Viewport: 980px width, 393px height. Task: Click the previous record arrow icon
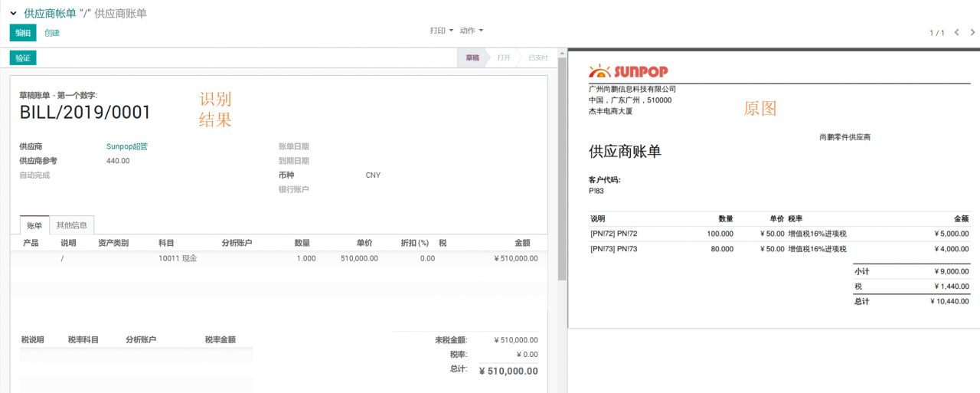(957, 33)
